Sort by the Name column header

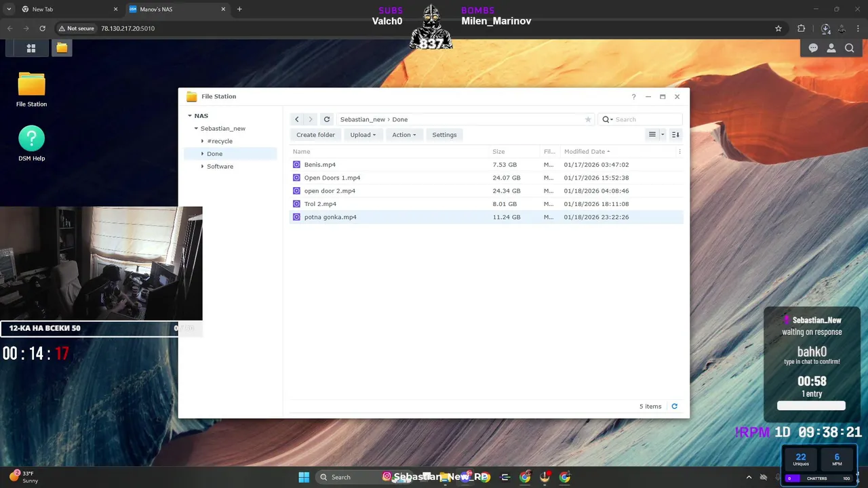click(x=301, y=152)
